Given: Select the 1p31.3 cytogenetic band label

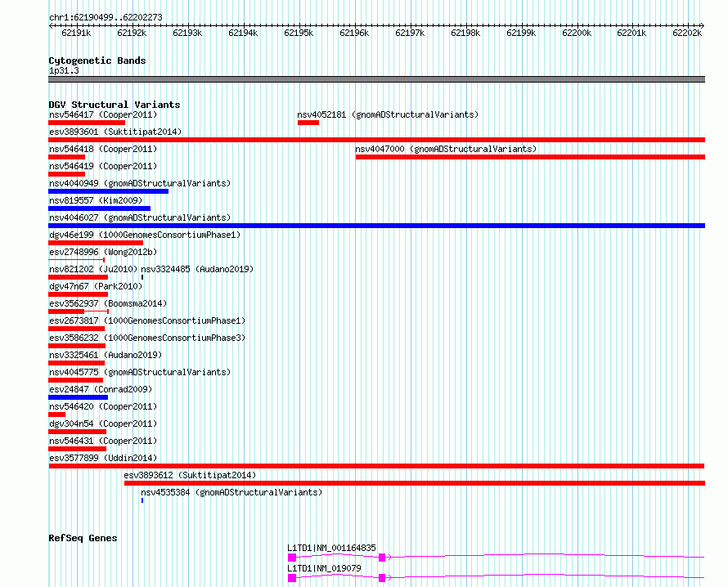Looking at the screenshot, I should pyautogui.click(x=64, y=70).
